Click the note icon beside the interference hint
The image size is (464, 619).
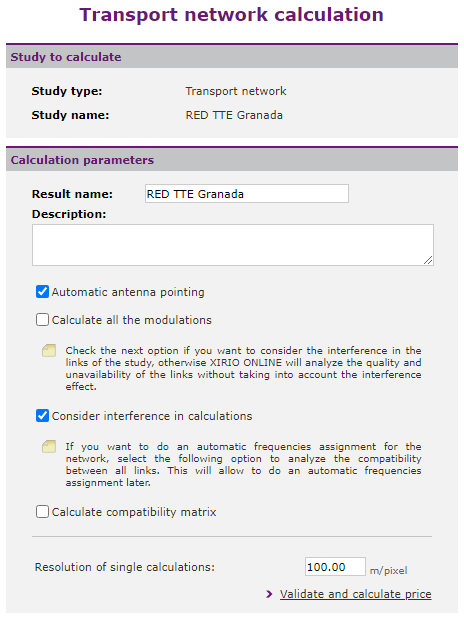coord(49,350)
